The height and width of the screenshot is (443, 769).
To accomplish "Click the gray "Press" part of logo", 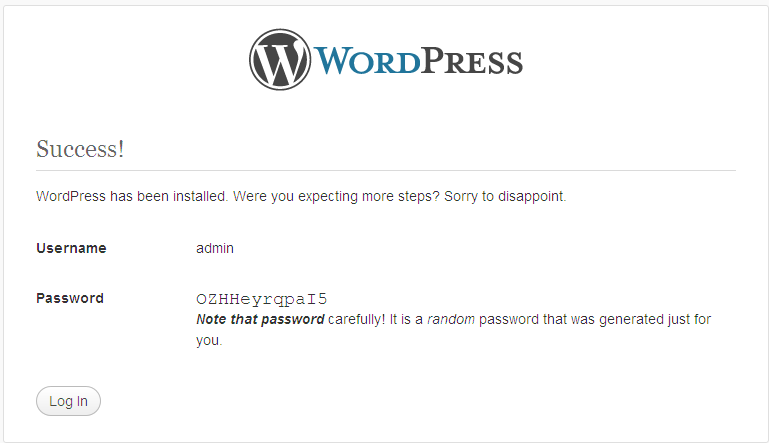I will click(x=472, y=61).
